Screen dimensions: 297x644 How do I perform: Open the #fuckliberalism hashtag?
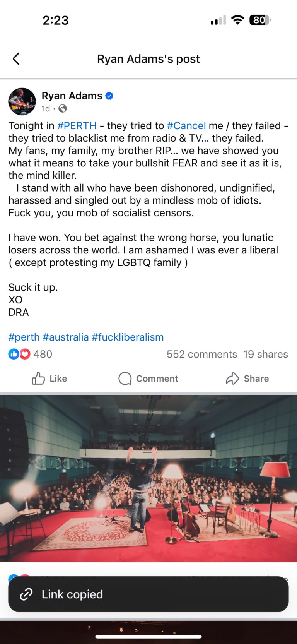[x=128, y=337]
